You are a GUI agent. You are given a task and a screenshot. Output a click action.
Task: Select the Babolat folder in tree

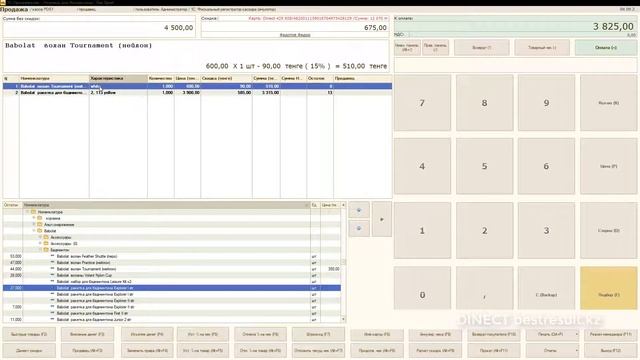coord(50,231)
